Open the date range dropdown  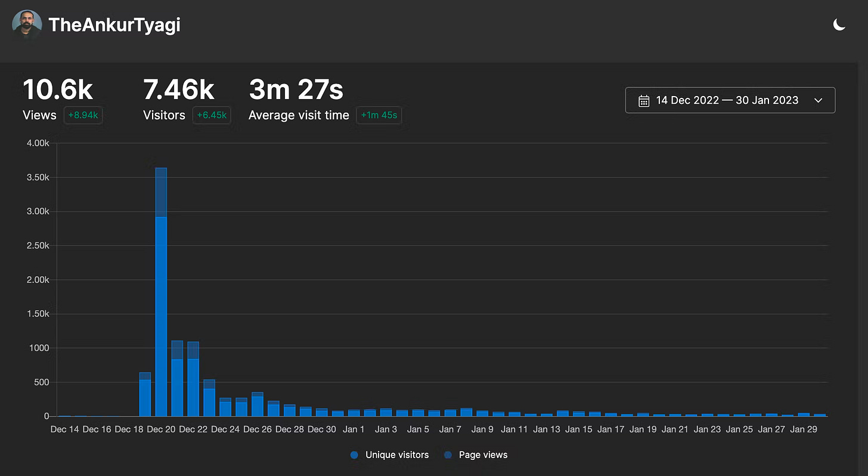730,100
